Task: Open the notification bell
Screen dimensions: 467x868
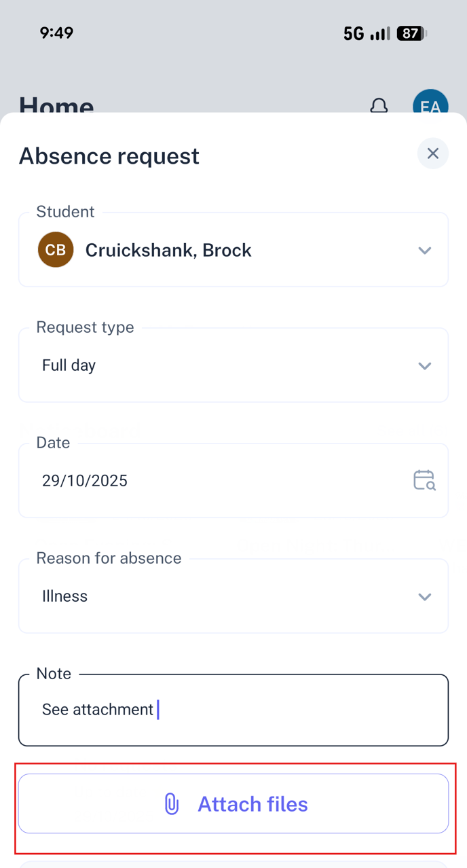Action: [x=379, y=107]
